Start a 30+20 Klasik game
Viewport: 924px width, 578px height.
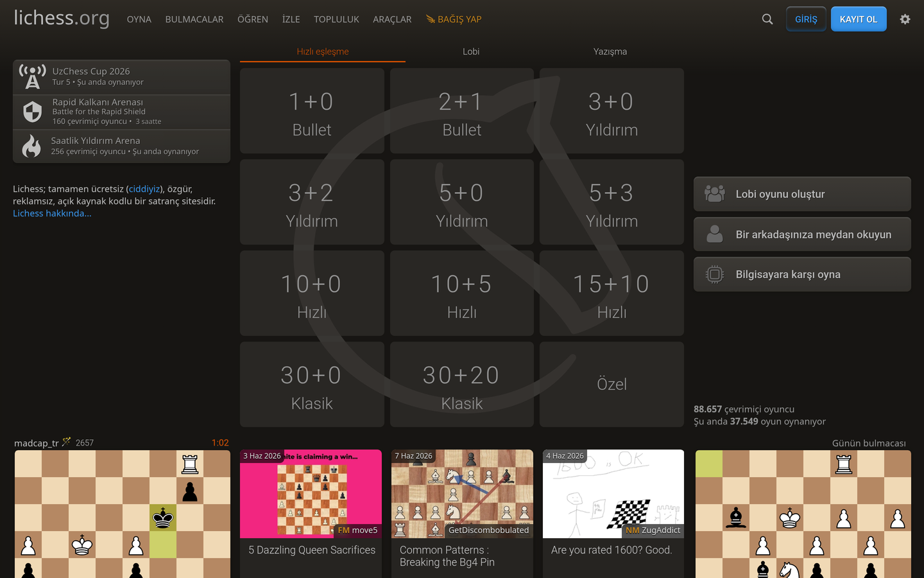click(462, 385)
